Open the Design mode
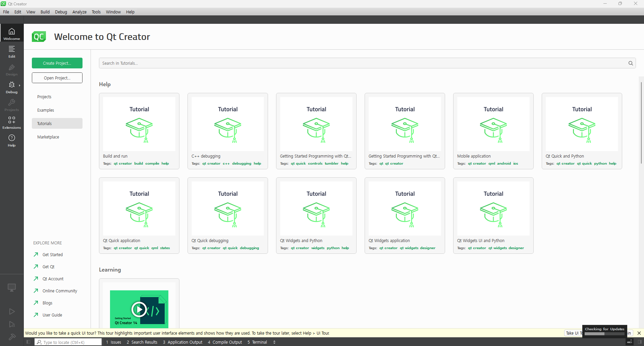 pyautogui.click(x=12, y=69)
